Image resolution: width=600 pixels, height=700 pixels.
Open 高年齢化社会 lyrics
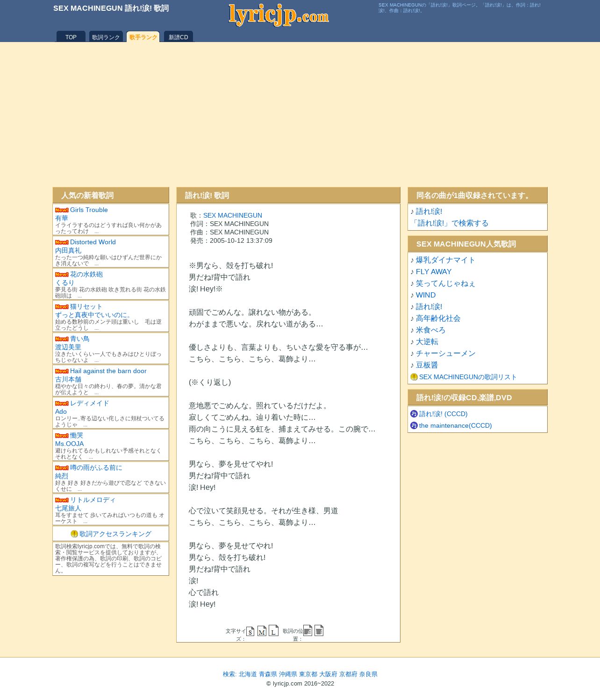(x=438, y=318)
